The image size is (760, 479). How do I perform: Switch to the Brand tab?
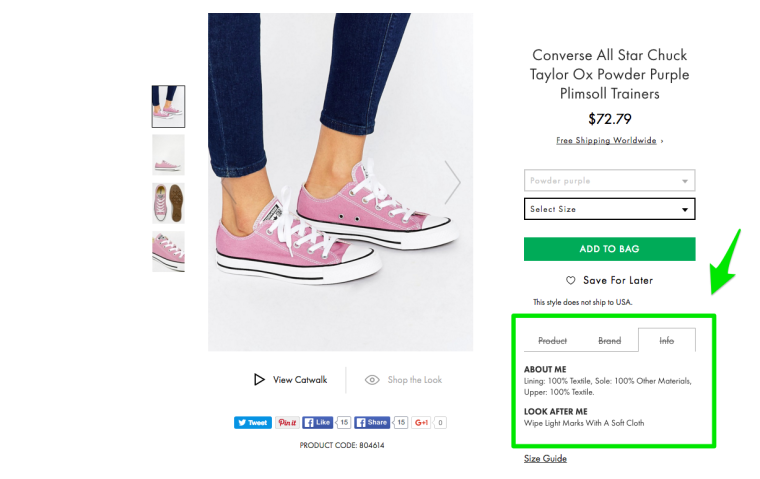coord(609,340)
